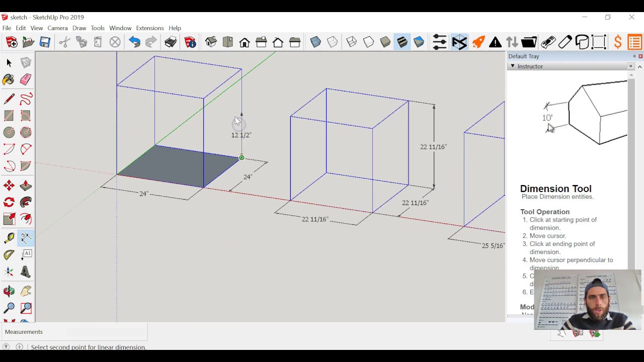
Task: Open the orange list extension icon
Action: [635, 42]
